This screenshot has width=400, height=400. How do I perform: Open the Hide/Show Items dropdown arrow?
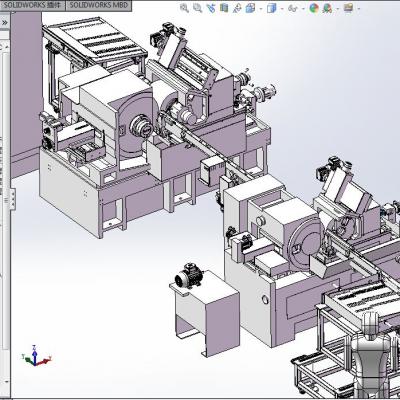click(303, 9)
